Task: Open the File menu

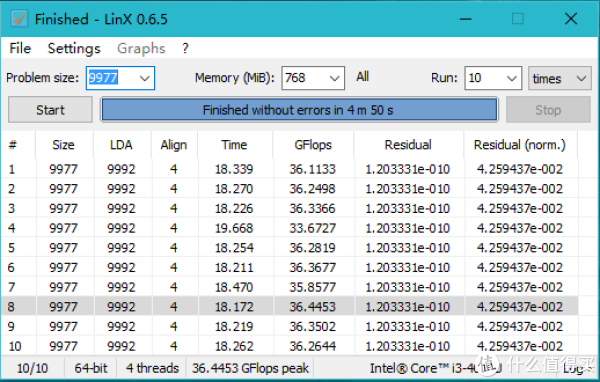Action: [x=20, y=49]
